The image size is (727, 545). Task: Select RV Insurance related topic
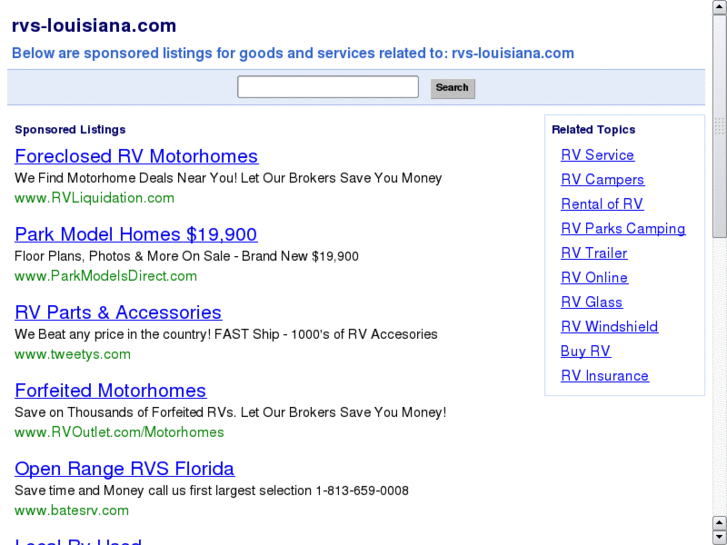tap(605, 376)
